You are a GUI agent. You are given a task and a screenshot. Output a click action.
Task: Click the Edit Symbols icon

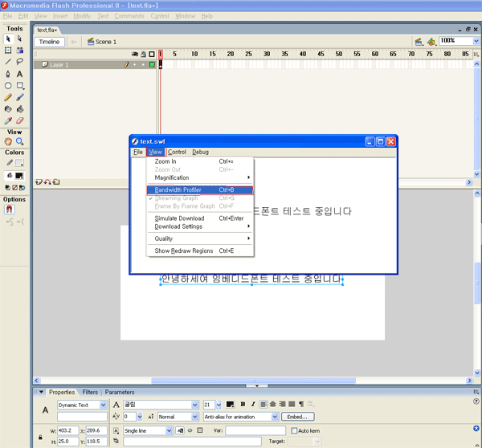[x=431, y=42]
